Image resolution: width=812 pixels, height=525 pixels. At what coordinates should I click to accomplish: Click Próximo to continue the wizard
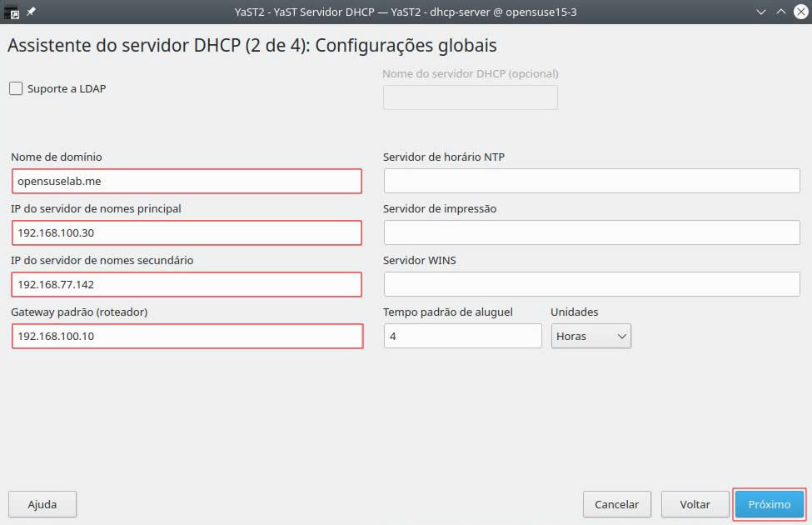769,504
